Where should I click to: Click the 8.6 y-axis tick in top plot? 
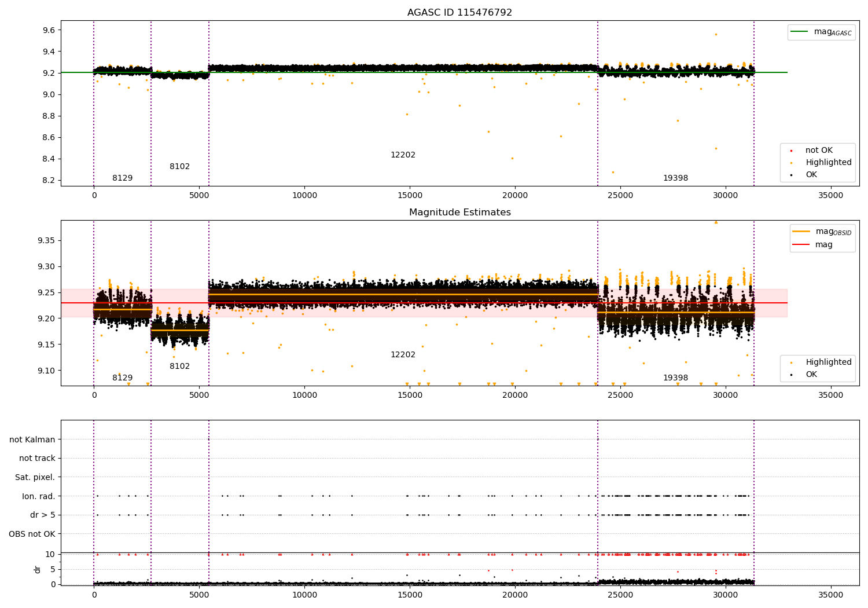(x=49, y=137)
